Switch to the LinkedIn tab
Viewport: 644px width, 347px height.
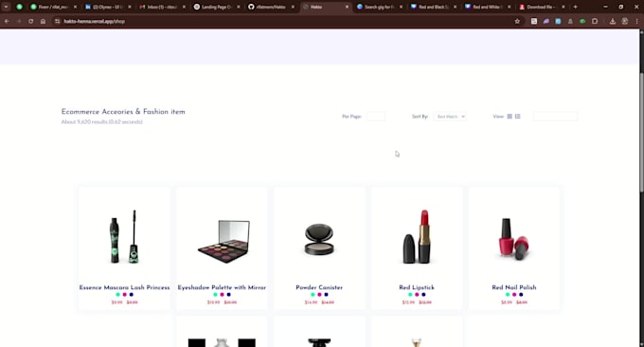pyautogui.click(x=108, y=7)
